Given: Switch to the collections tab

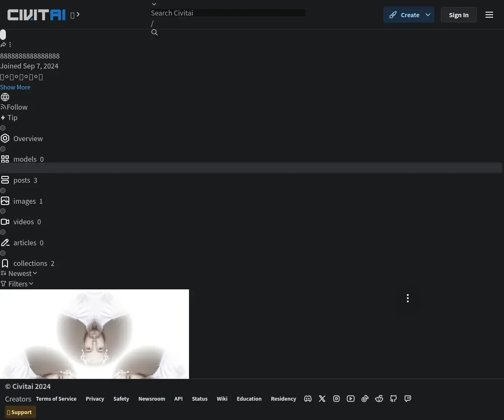Looking at the screenshot, I should point(28,263).
